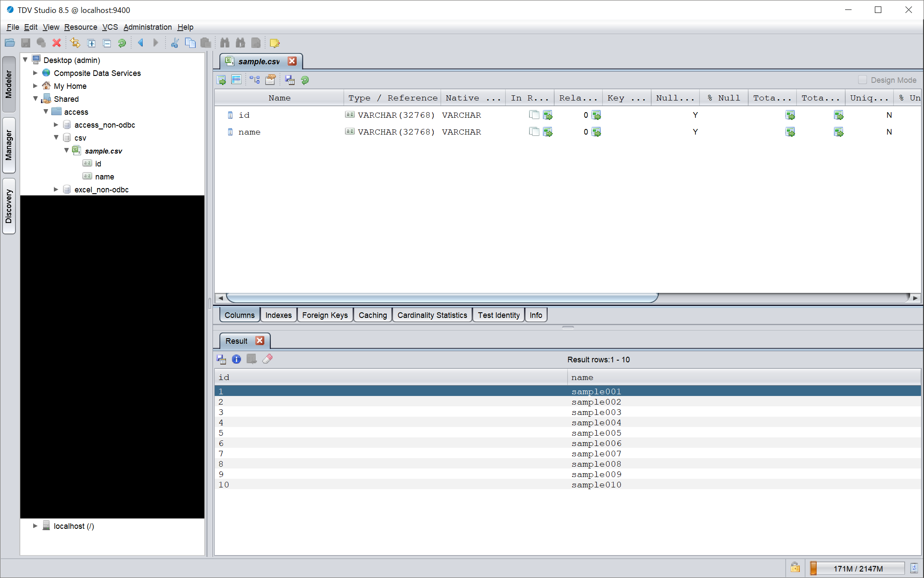Click the Expand all plus icon
The height and width of the screenshot is (578, 924).
[91, 43]
